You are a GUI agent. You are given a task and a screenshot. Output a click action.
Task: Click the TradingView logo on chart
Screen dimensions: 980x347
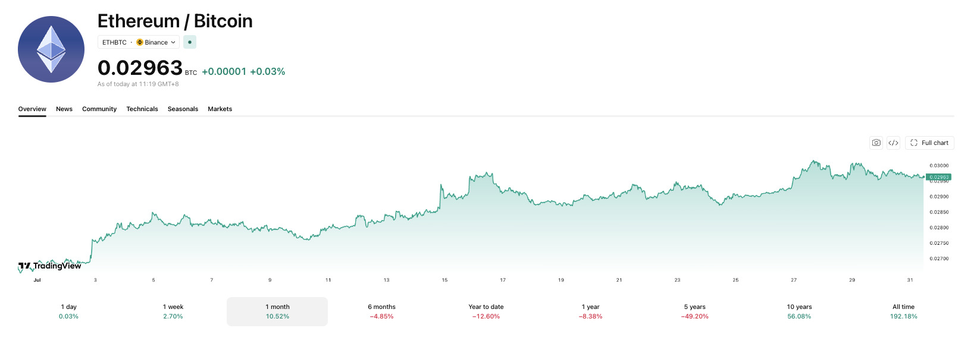(50, 266)
